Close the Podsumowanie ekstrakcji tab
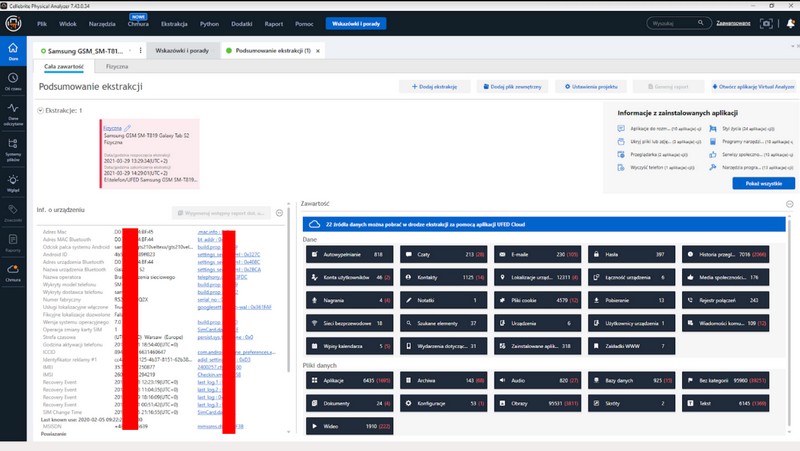 point(318,51)
